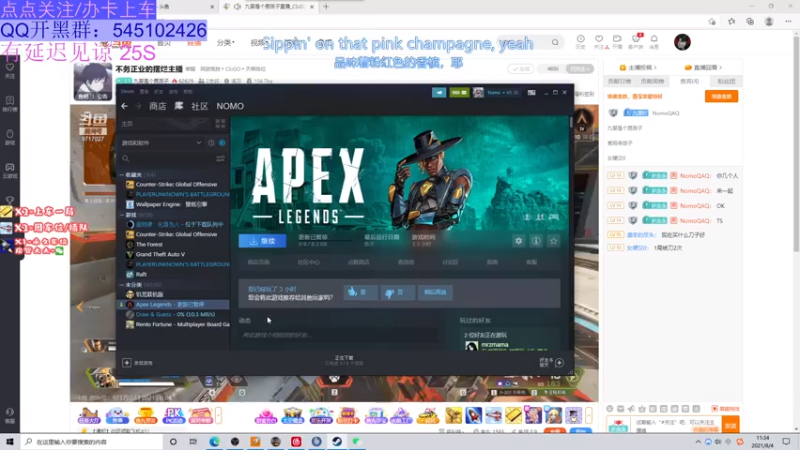Open Task View on the taskbar

(193, 441)
